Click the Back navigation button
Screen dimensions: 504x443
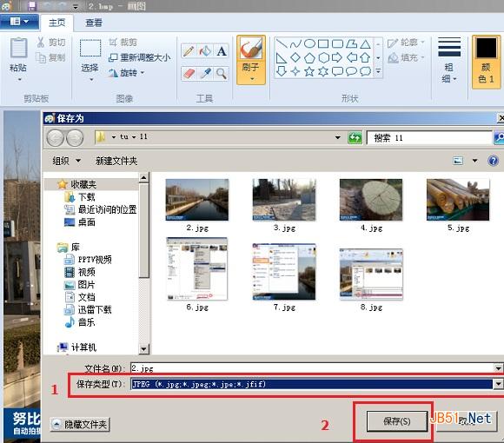click(x=55, y=138)
